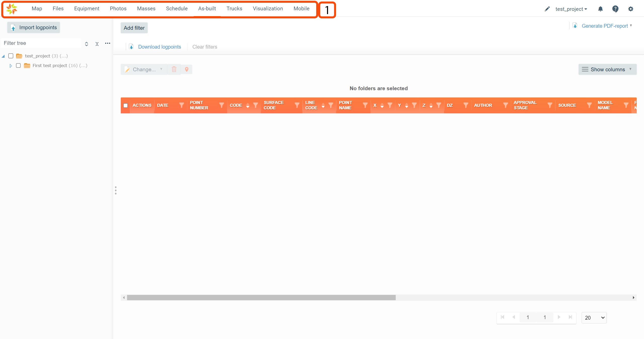Check the First test project checkbox

18,65
